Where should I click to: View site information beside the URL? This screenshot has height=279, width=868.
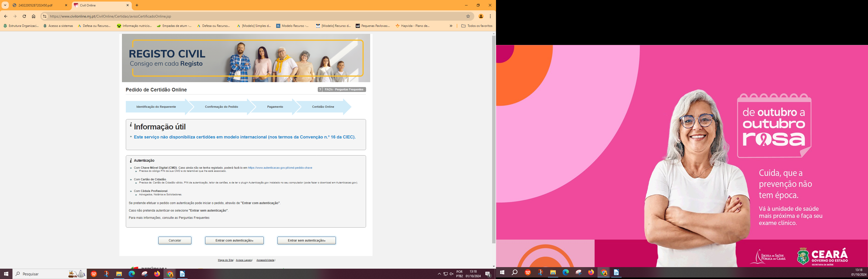point(44,16)
